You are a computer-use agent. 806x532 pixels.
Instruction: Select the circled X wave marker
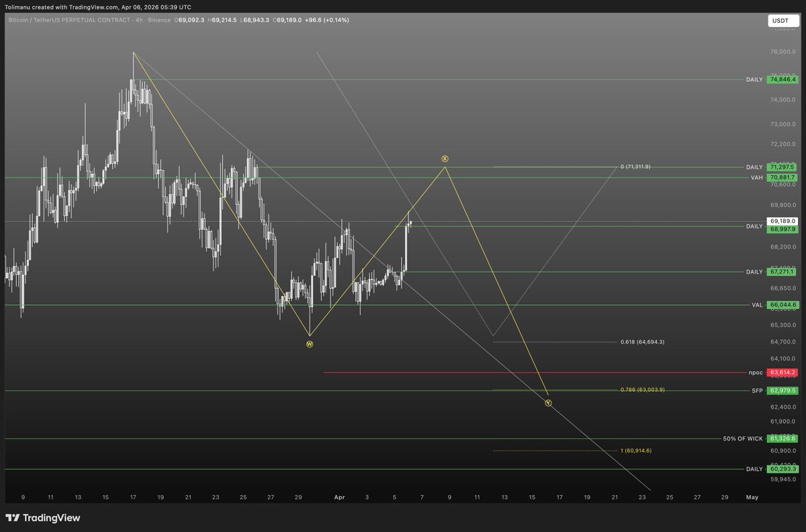pos(445,159)
